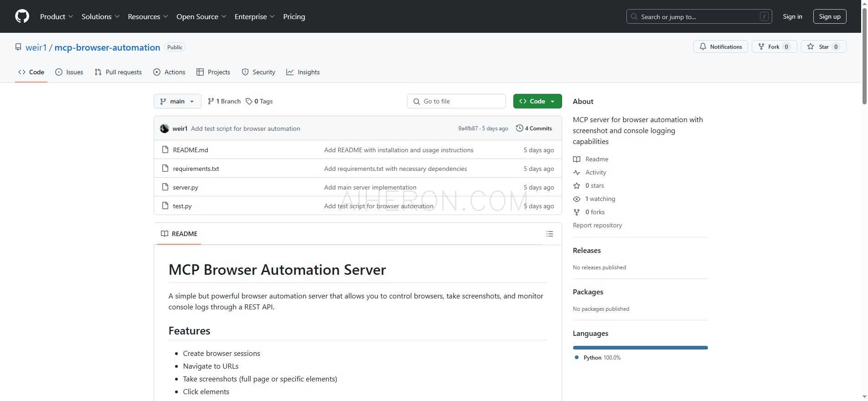Screen dimensions: 868x401
Task: Open the server.py file
Action: [x=186, y=187]
